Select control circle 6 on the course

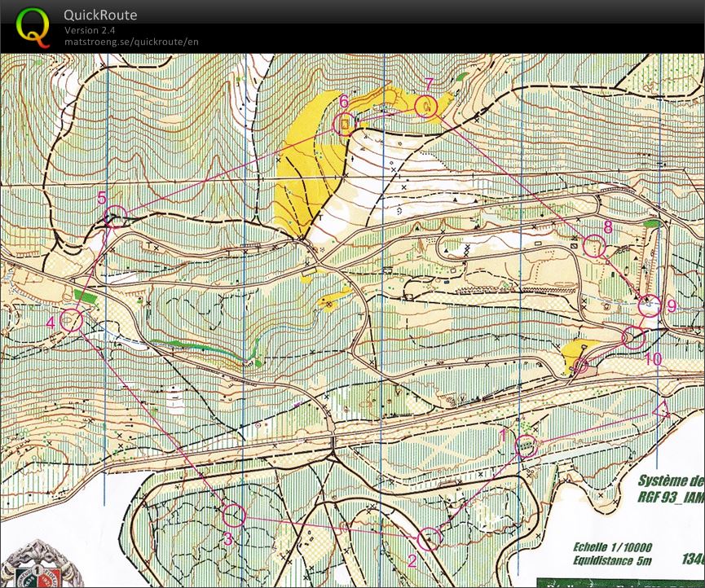click(x=345, y=124)
